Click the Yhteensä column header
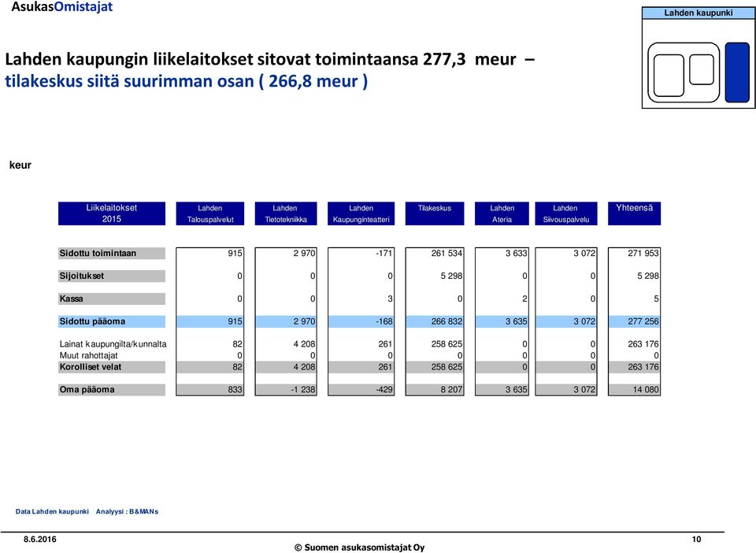This screenshot has width=756, height=553. (634, 213)
